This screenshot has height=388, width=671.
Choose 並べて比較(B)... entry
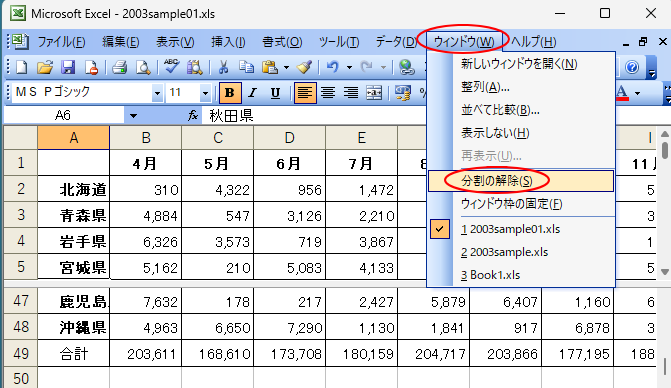point(521,110)
